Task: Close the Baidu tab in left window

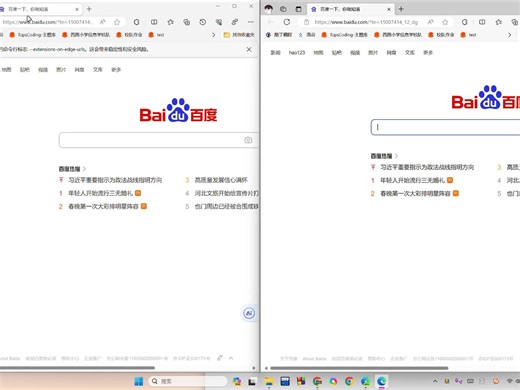Action: coord(77,9)
